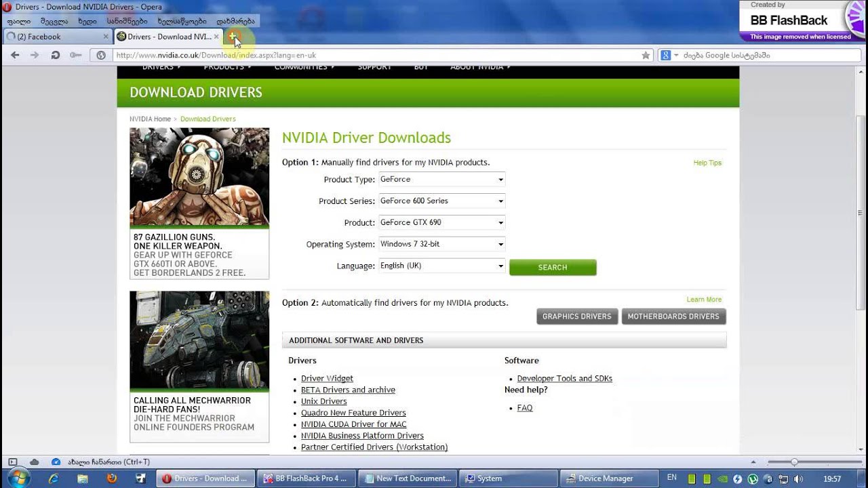This screenshot has height=488, width=868.
Task: Launch Firefox from taskbar
Action: (x=112, y=479)
